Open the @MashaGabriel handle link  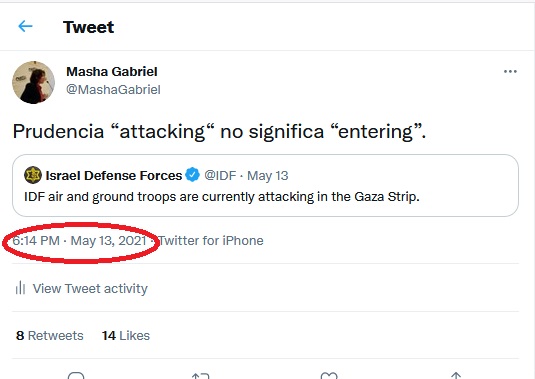coord(113,90)
